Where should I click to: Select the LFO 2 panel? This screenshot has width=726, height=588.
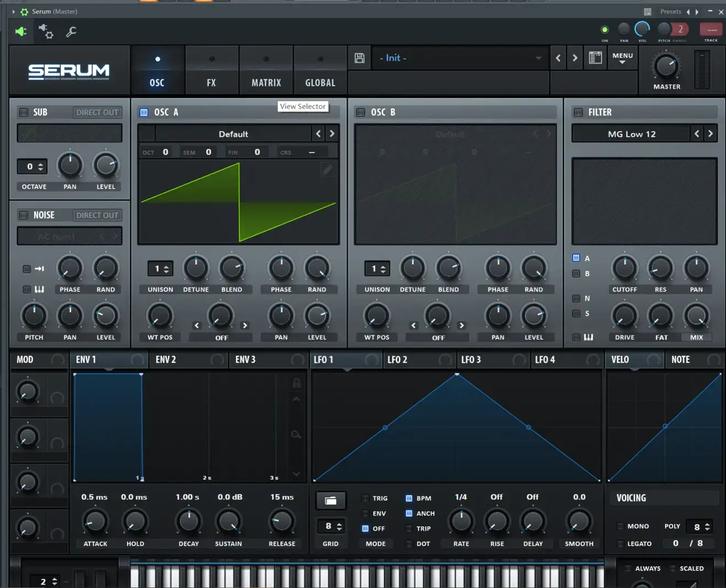coord(397,360)
